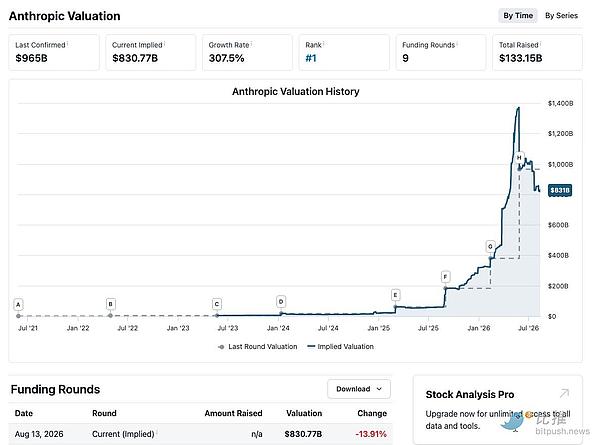Select funding round marker B

point(110,304)
